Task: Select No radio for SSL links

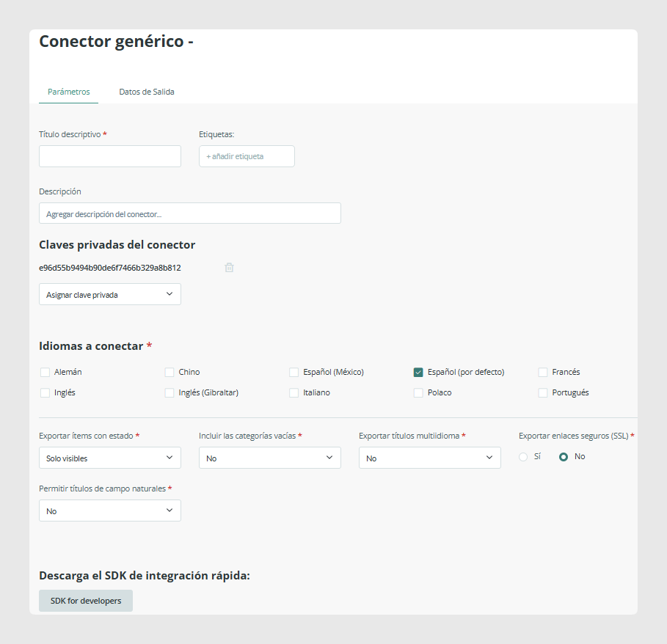Action: coord(564,457)
